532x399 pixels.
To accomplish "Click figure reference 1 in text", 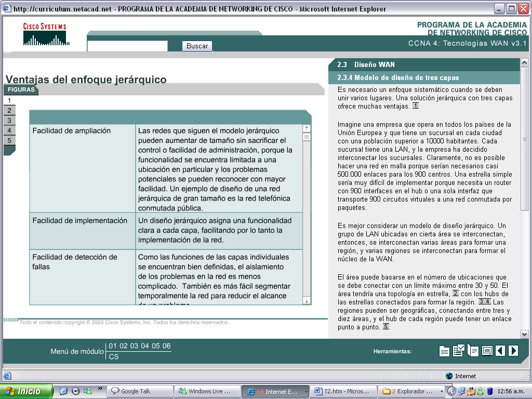I will coord(416,106).
